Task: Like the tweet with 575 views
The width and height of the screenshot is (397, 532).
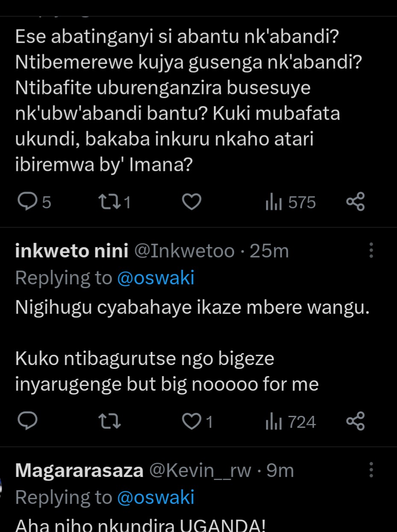Action: (x=192, y=202)
